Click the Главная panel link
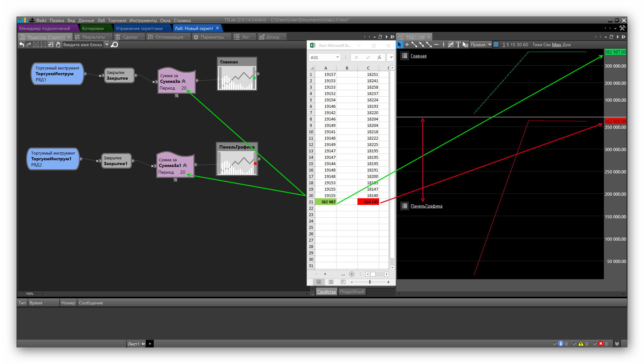The image size is (644, 364). (x=418, y=56)
